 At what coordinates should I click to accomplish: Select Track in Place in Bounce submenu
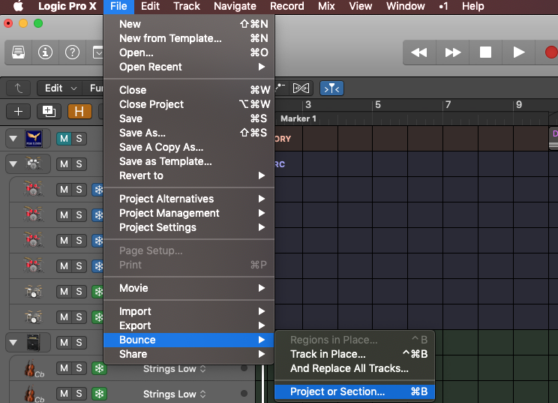pos(355,354)
